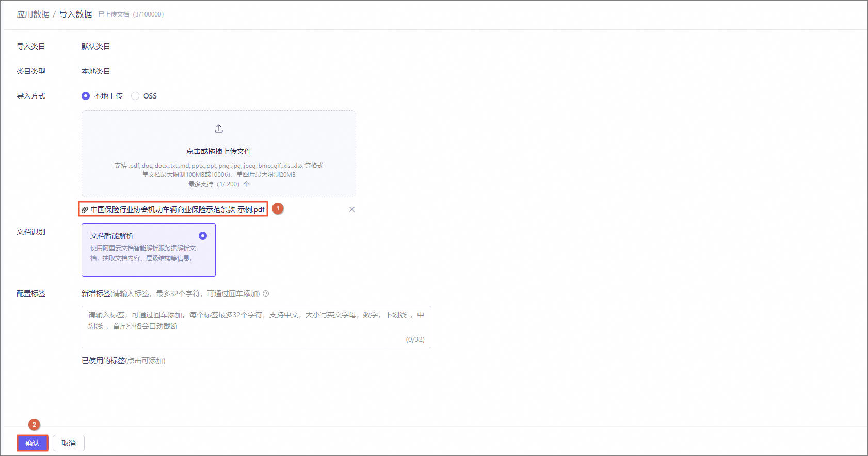Choose the 文档智能解析 radio option
The width and height of the screenshot is (868, 456).
pos(203,236)
